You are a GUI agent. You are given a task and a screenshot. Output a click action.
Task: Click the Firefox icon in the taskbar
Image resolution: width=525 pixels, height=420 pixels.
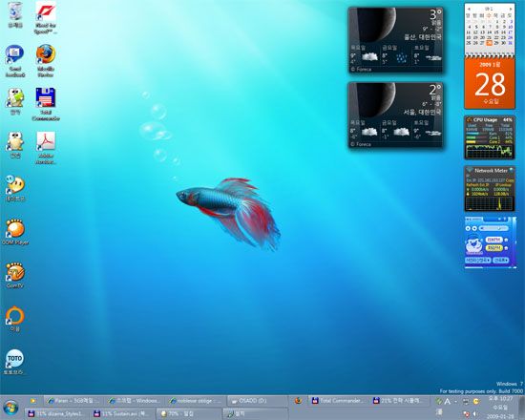[x=298, y=401]
